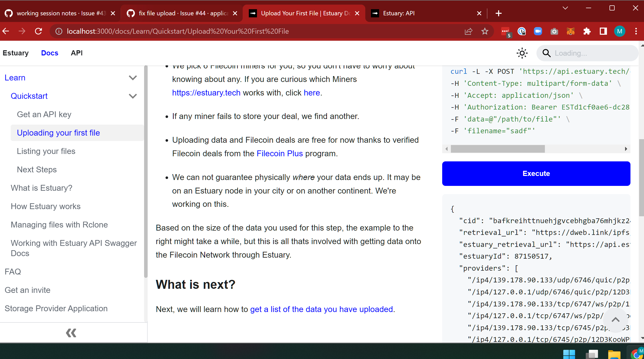Open Chrome's three-dot settings menu

tap(636, 31)
